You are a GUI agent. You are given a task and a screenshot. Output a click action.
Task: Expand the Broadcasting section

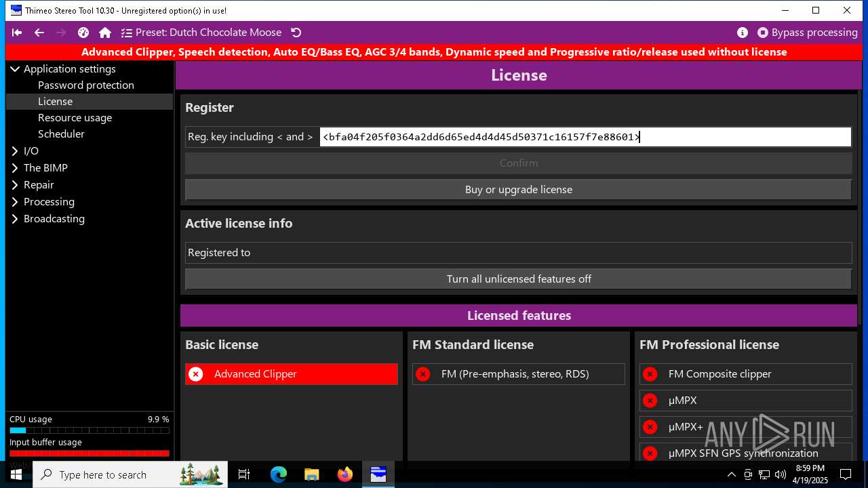tap(15, 218)
